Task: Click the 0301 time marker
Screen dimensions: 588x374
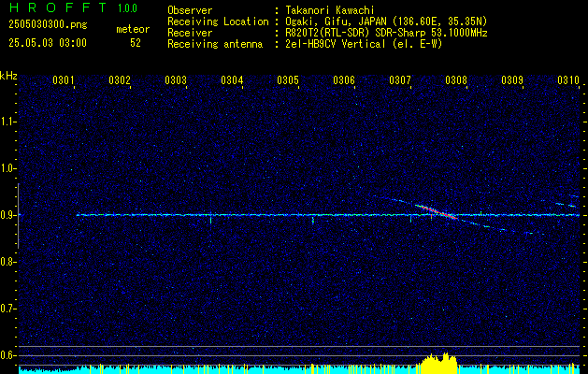Action: (x=63, y=80)
